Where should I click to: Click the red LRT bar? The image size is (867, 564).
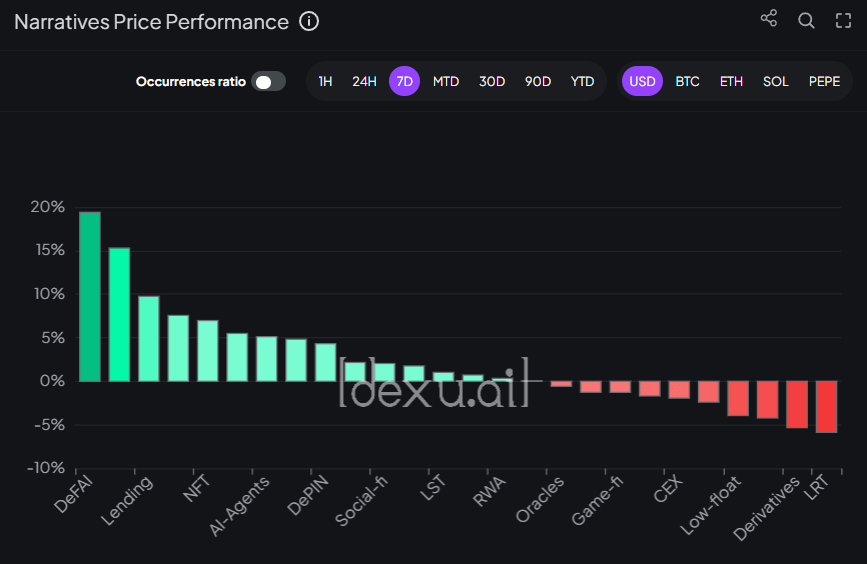point(826,406)
